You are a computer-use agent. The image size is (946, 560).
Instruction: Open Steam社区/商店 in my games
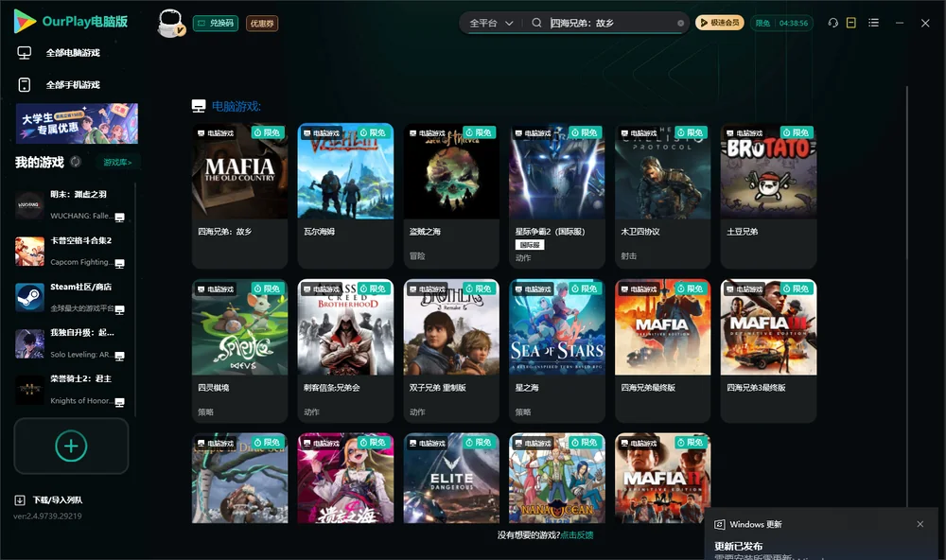71,297
